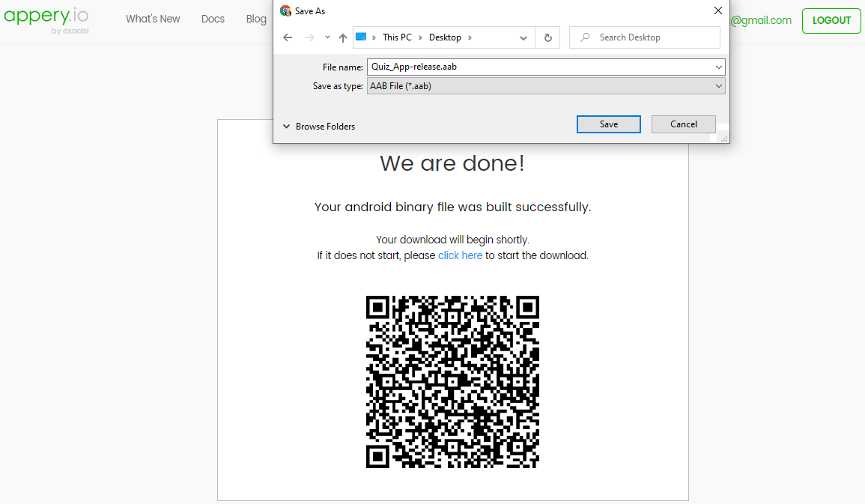Open recent locations dropdown arrow

327,37
